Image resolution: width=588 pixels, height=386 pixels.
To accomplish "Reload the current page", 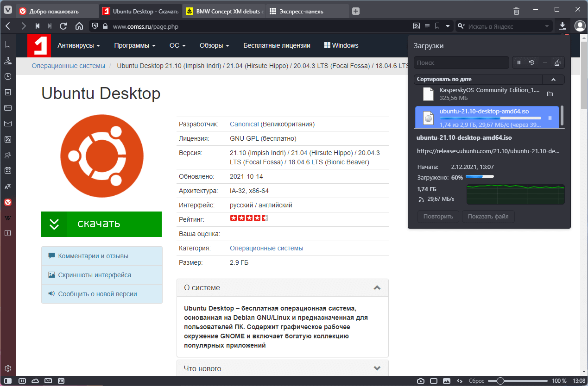I will [63, 26].
